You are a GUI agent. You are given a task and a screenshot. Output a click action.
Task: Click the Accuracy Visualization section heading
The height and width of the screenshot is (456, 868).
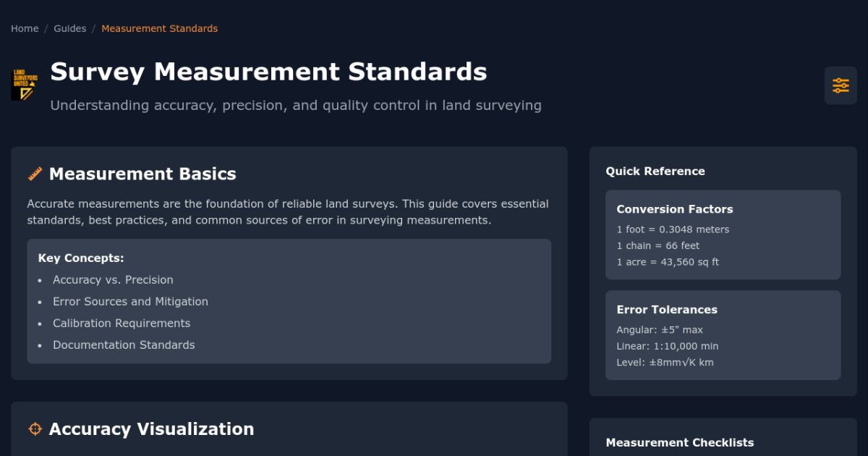point(151,429)
